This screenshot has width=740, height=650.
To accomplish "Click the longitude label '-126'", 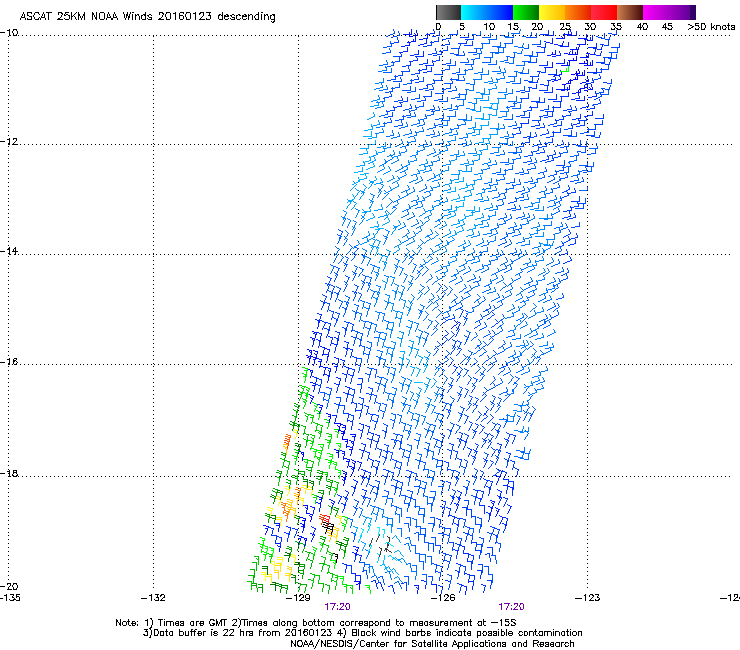I will pos(443,598).
